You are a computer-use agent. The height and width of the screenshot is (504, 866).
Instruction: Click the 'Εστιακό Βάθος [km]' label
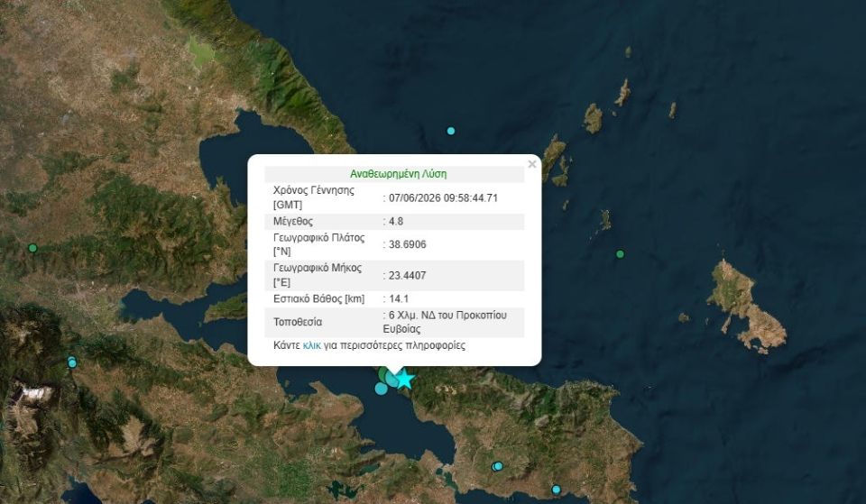point(318,298)
